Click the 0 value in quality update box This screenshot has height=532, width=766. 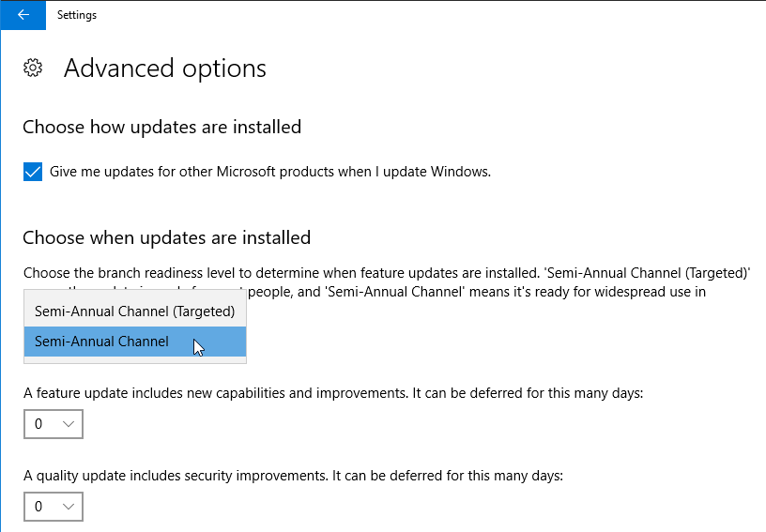point(38,507)
